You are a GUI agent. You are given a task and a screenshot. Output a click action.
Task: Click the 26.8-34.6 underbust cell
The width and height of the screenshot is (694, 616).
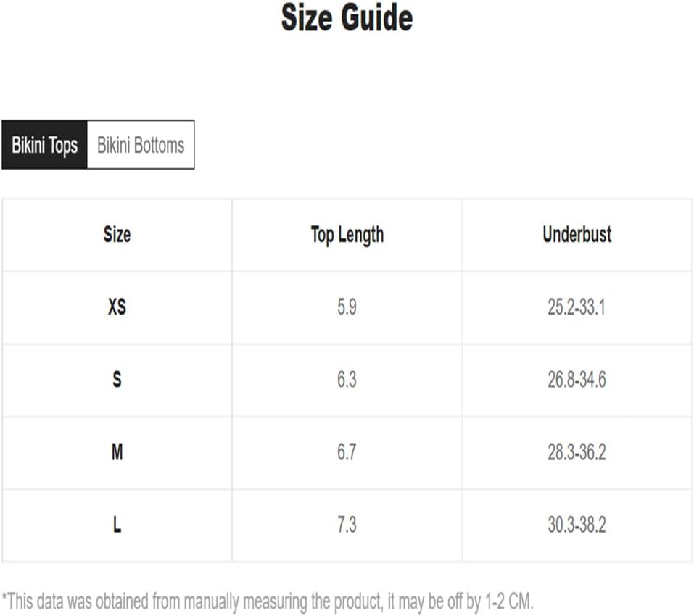click(x=577, y=380)
